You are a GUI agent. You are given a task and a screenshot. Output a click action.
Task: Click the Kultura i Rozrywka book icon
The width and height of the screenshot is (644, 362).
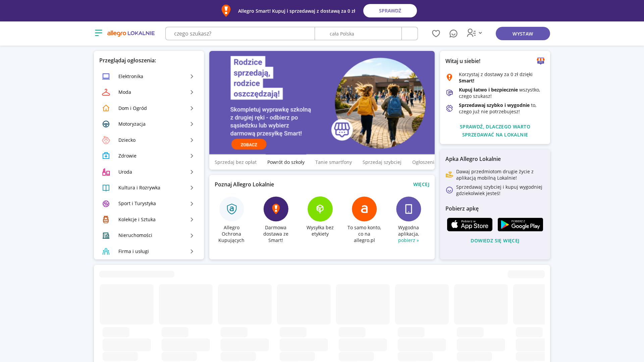pos(106,188)
